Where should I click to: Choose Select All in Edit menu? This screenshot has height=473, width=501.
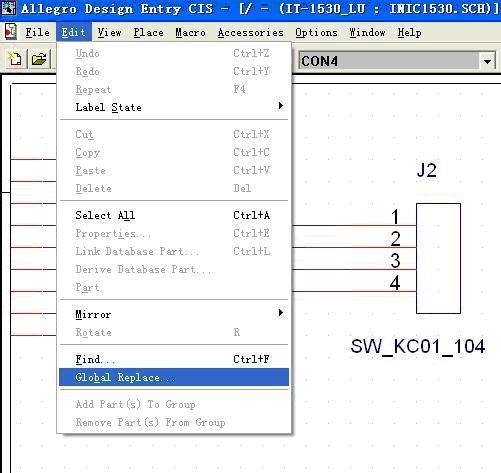(174, 215)
